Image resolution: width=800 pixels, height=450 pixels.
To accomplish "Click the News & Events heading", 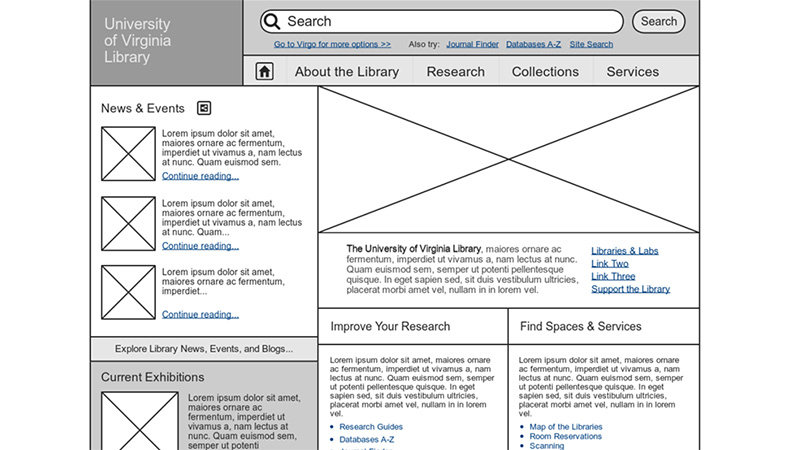I will 143,109.
